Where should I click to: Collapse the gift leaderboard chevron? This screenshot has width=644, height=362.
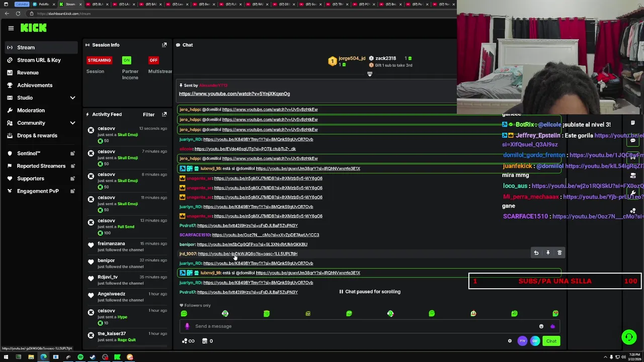tap(370, 74)
